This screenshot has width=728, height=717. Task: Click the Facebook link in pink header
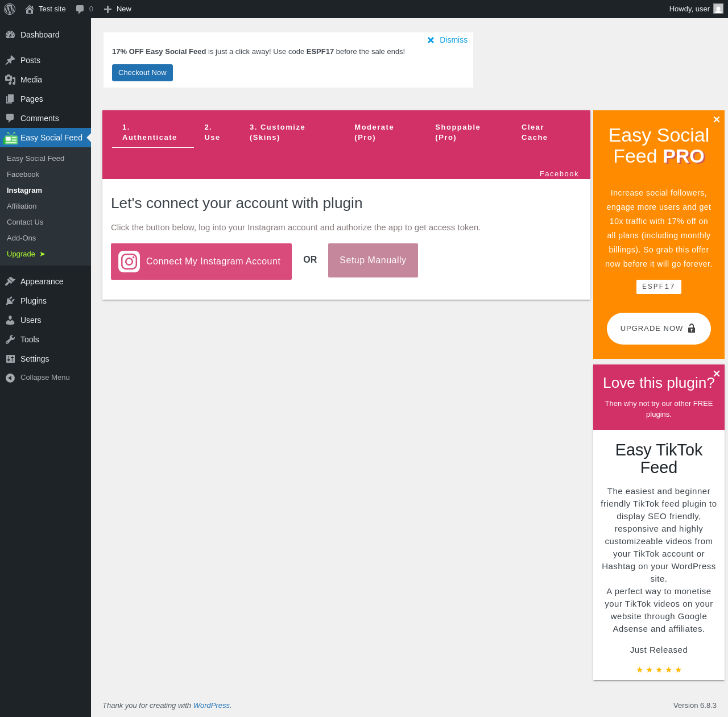(559, 174)
